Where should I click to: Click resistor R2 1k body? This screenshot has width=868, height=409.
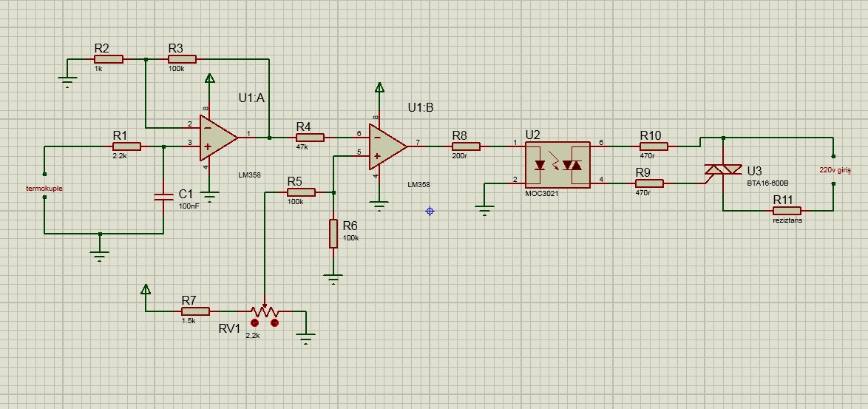(x=109, y=59)
